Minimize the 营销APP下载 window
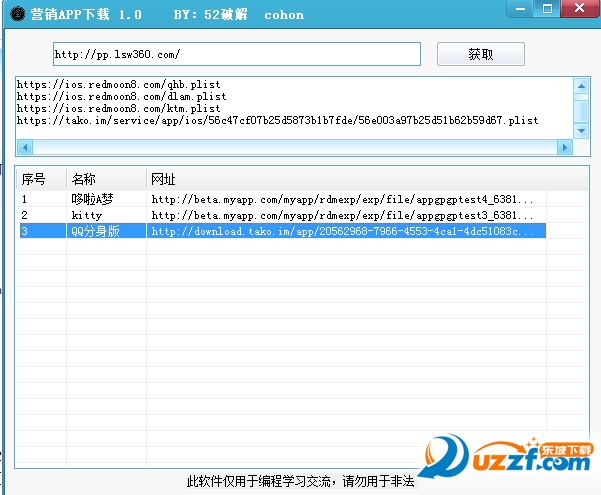Screen dimensions: 601x495 click(520, 8)
